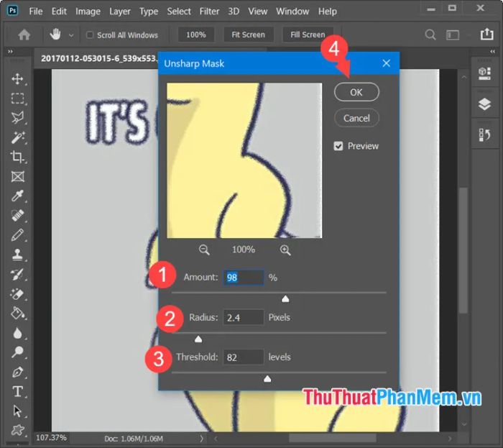This screenshot has width=503, height=448.
Task: Open the Window menu
Action: 292,12
